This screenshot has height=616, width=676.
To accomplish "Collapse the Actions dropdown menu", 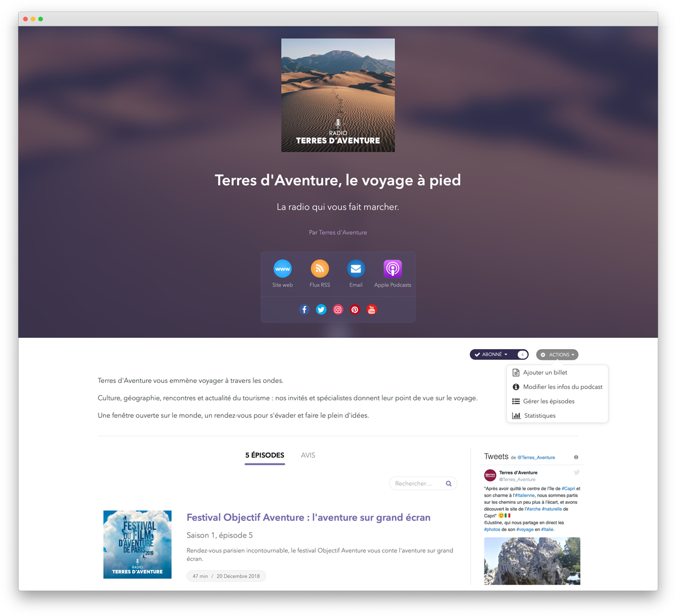I will (557, 355).
